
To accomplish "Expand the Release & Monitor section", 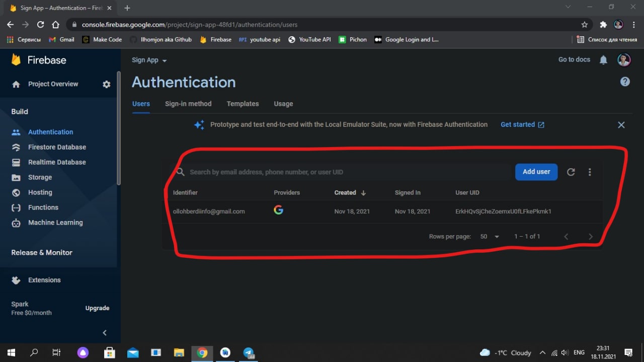I will pos(42,252).
